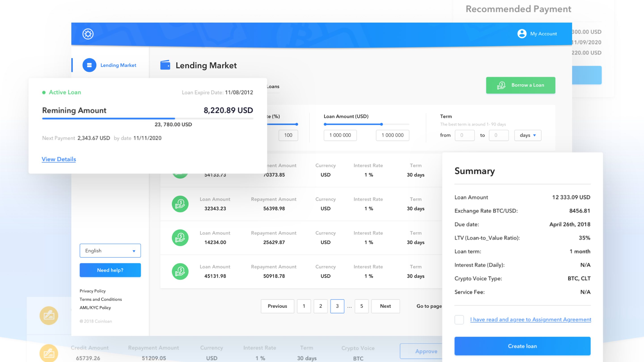Click the wallet icon beside Lending Market title

[x=165, y=65]
